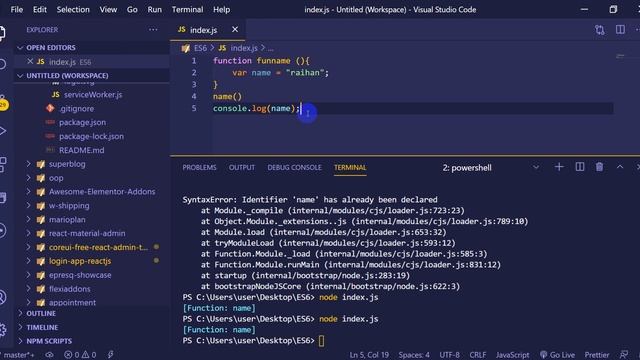Open the Edit menu

[x=40, y=9]
